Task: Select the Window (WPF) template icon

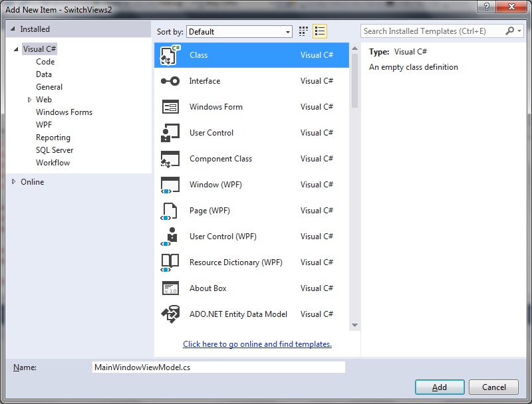Action: pos(170,185)
